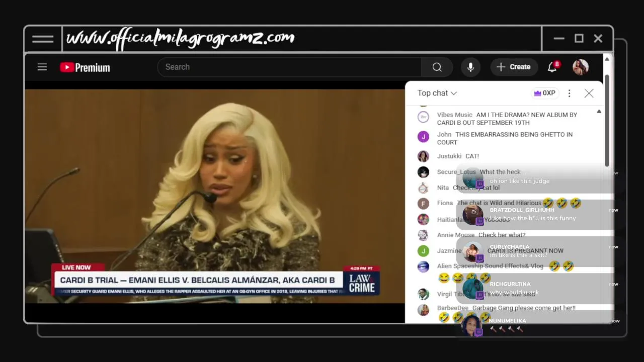Open the outer window hamburger menu
644x362 pixels.
[43, 39]
